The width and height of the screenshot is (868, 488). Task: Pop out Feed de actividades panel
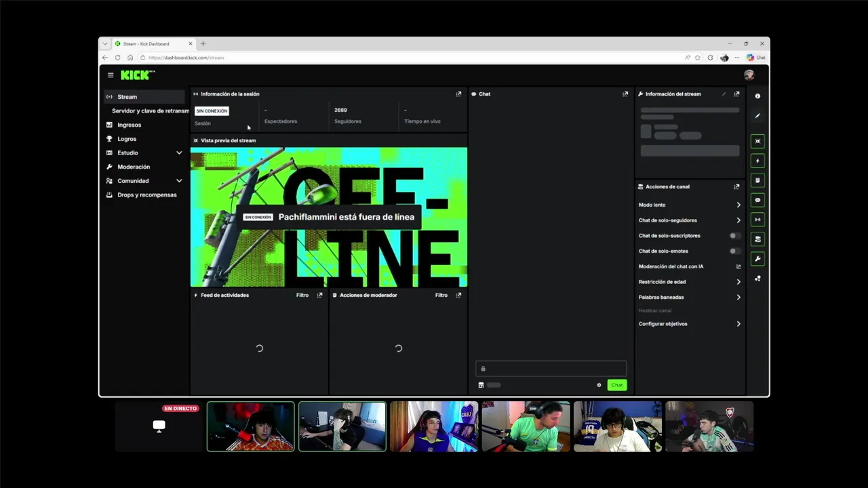click(x=319, y=295)
